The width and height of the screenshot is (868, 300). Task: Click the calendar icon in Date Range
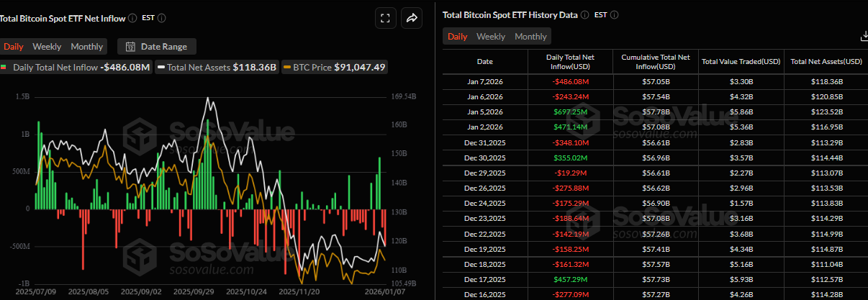tap(130, 47)
